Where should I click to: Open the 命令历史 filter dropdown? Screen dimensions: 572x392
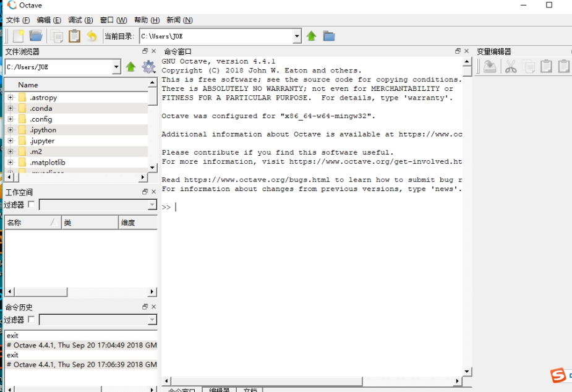click(x=153, y=320)
